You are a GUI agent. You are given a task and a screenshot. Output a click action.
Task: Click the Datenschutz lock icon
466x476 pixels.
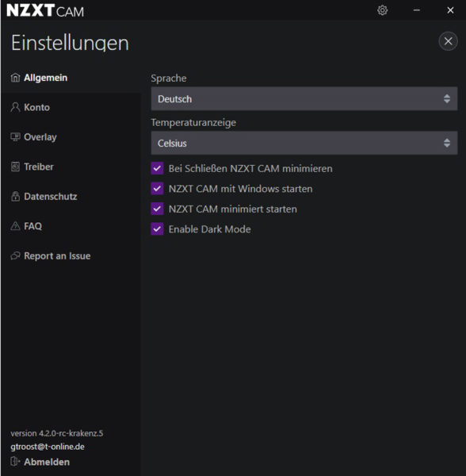15,197
